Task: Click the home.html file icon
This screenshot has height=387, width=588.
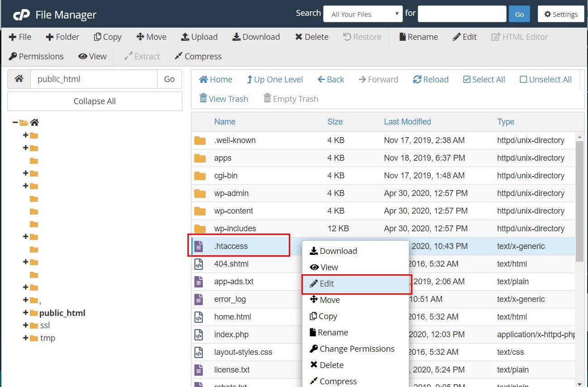Action: (x=198, y=317)
